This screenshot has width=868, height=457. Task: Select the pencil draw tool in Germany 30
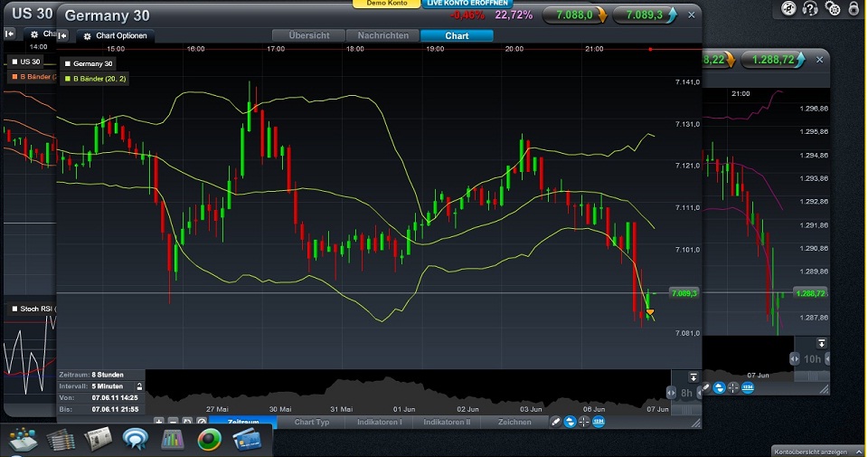pos(556,422)
